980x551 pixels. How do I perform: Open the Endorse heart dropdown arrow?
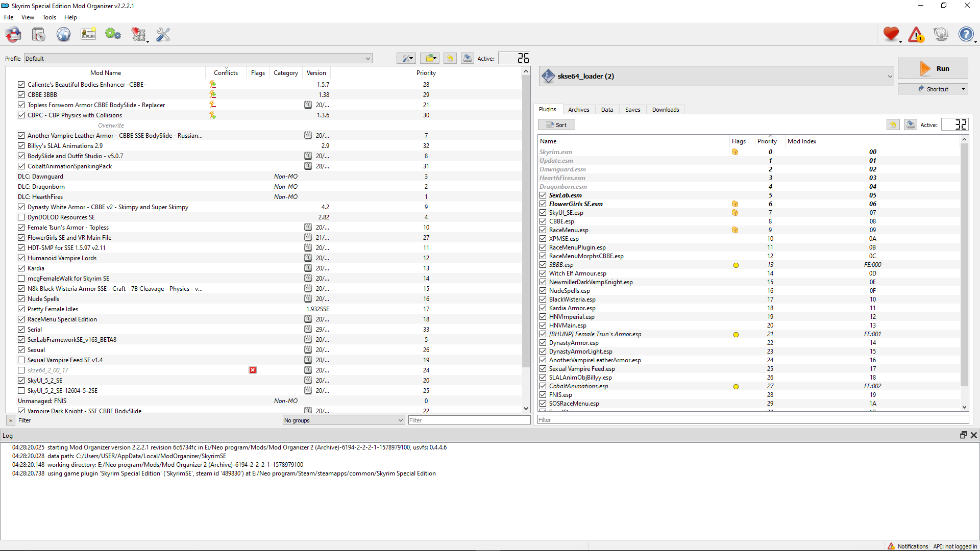(x=900, y=41)
